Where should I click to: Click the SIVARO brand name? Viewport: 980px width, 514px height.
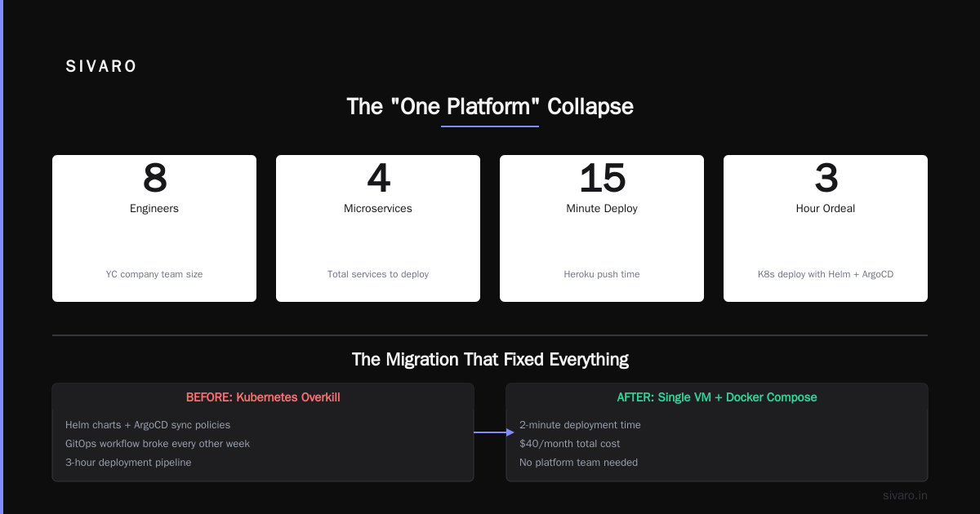(x=101, y=67)
